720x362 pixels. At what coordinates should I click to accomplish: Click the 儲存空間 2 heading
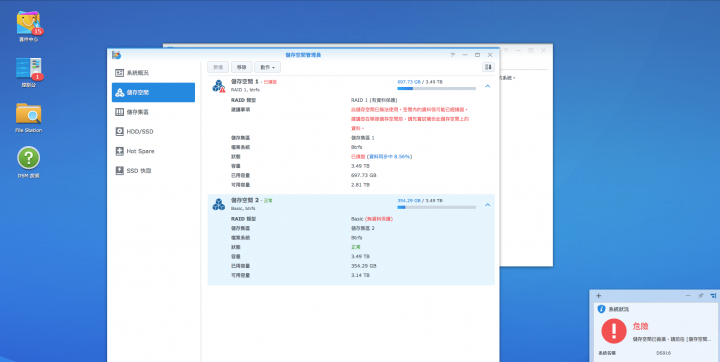click(x=244, y=200)
